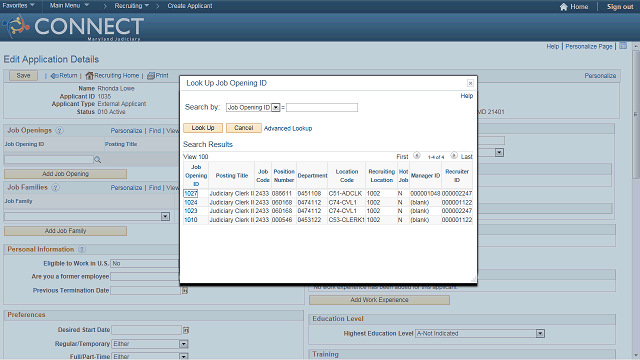
Task: Click the Return arrow icon
Action: point(54,76)
